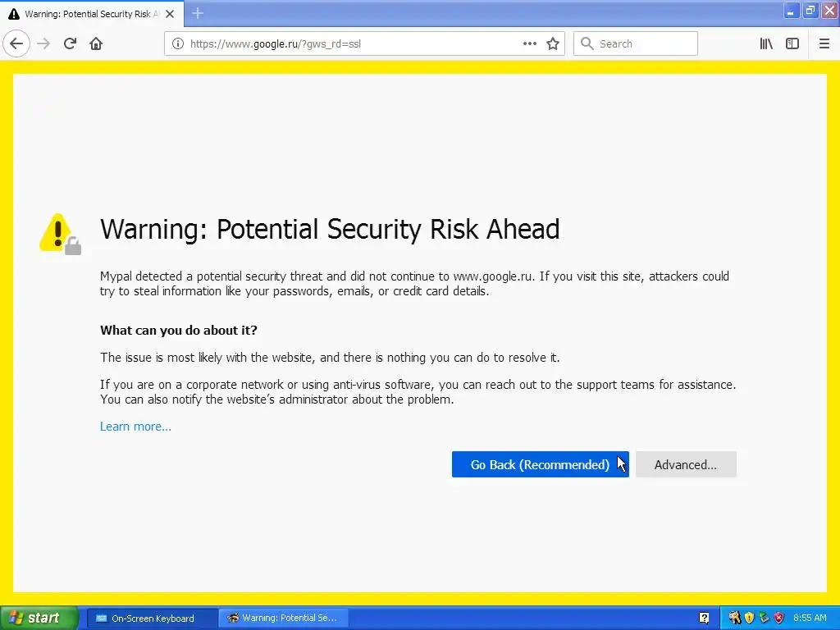Close the Mypal browser window
This screenshot has width=840, height=630.
point(829,11)
